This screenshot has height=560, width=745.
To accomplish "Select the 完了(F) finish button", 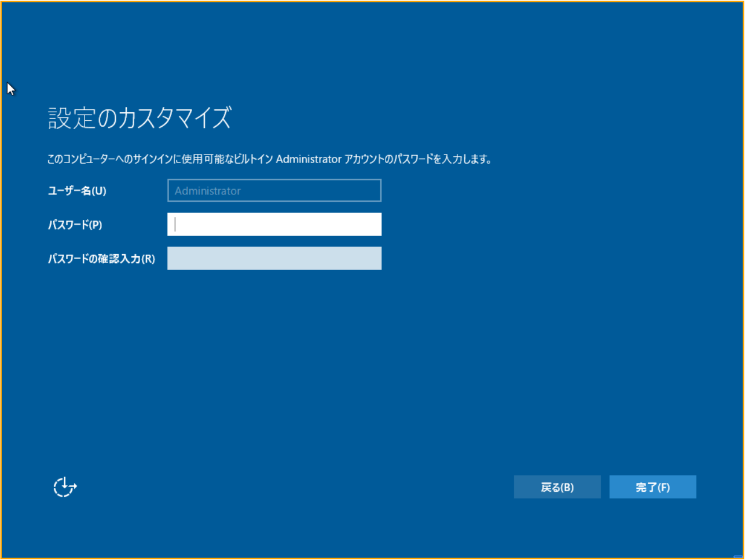I will 653,487.
